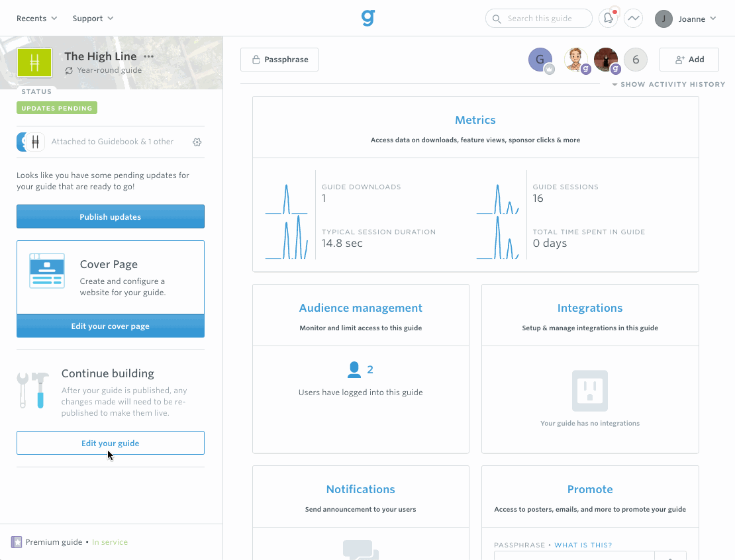
Task: Click the search magnifier in the guide search bar
Action: click(496, 19)
